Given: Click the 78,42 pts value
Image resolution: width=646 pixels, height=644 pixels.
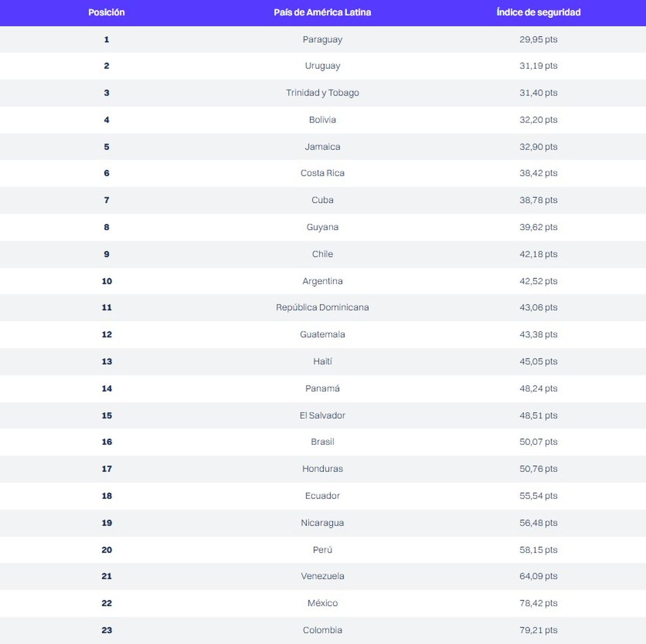Looking at the screenshot, I should [x=538, y=603].
